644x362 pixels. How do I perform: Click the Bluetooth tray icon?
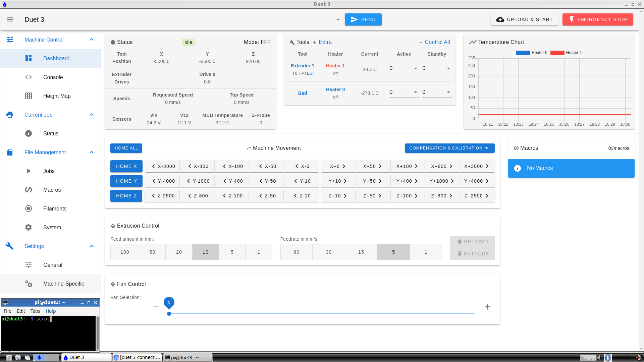click(x=607, y=358)
